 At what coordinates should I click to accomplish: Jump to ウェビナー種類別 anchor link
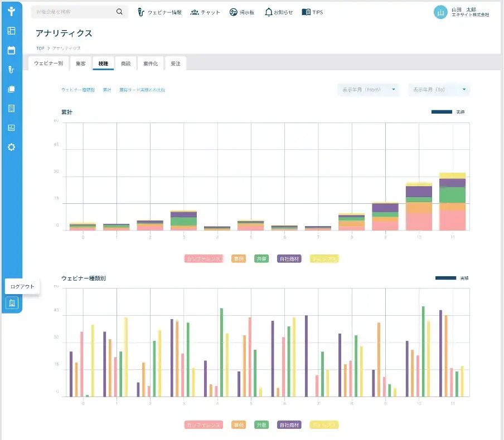pos(78,90)
